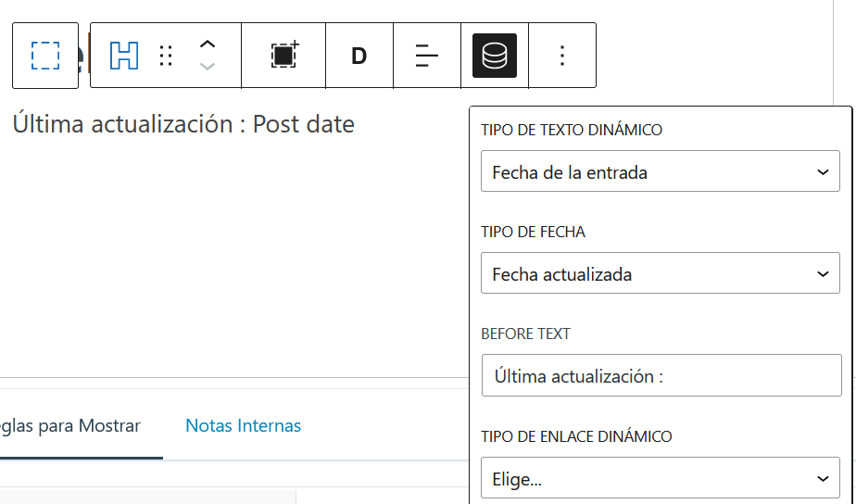Move the block up with arrow
Viewport: 856px width, 504px height.
[x=208, y=44]
